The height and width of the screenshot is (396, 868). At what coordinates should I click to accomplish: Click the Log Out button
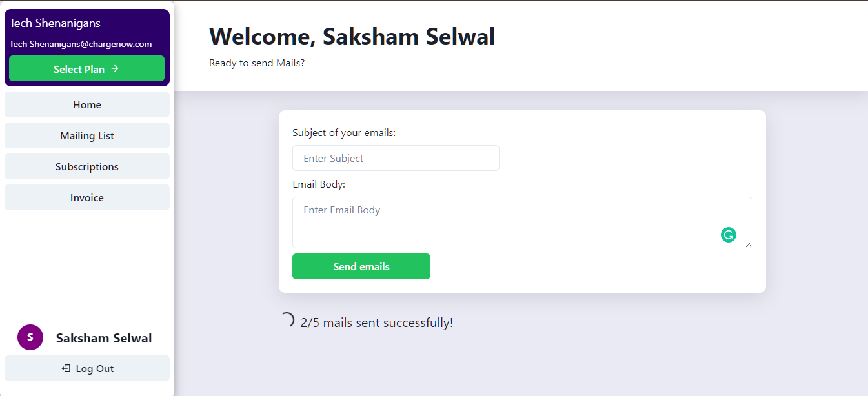(x=87, y=369)
